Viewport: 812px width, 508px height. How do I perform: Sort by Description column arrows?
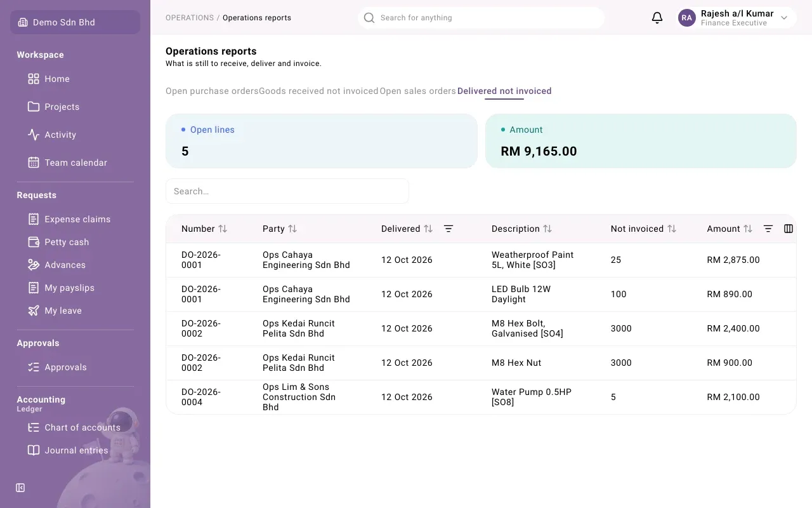[x=547, y=229]
